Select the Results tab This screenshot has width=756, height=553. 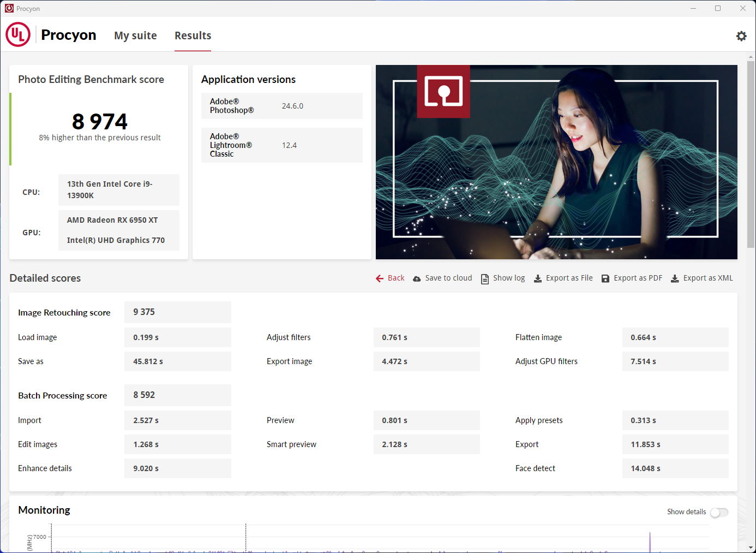point(193,36)
